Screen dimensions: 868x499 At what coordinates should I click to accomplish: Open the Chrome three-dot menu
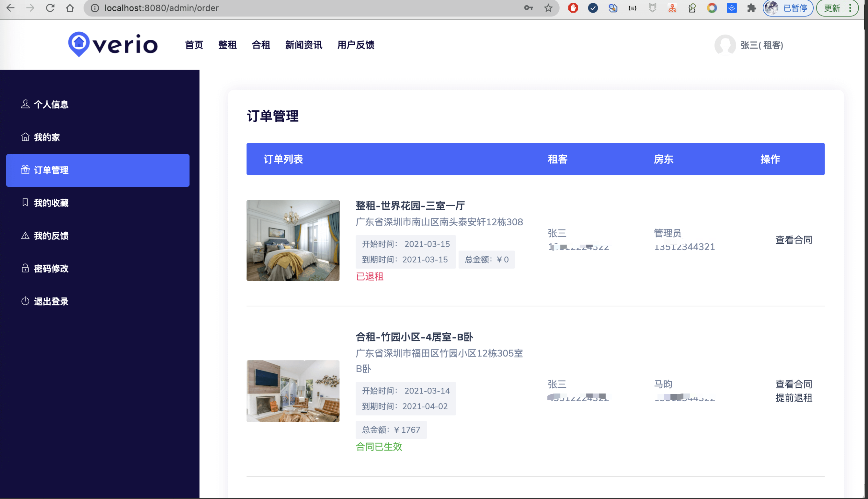tap(850, 8)
